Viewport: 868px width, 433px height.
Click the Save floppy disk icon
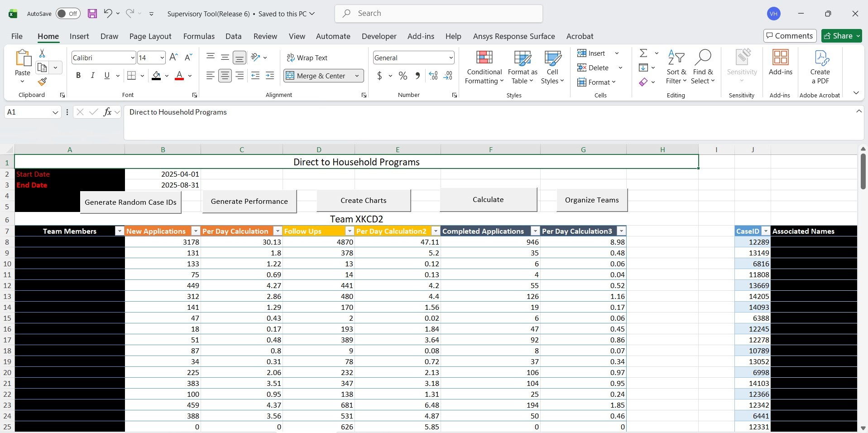92,14
